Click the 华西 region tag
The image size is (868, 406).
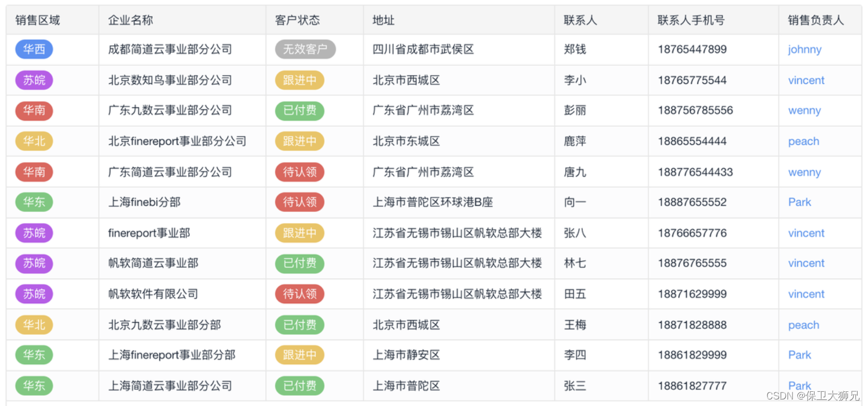pyautogui.click(x=34, y=49)
